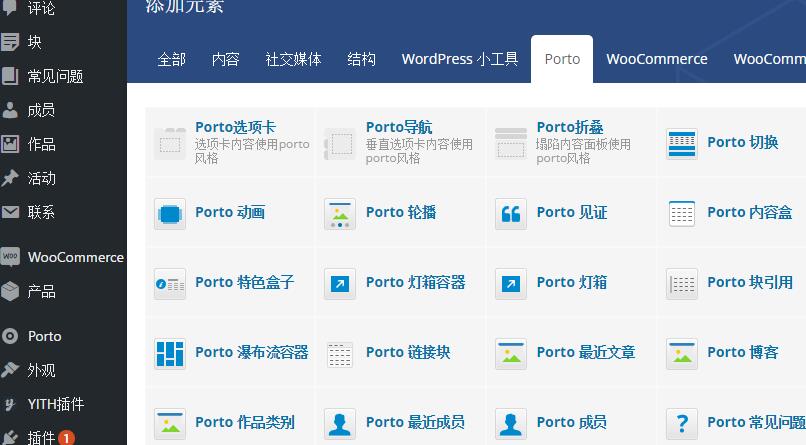Image resolution: width=806 pixels, height=445 pixels.
Task: Click the 块 sidebar icon
Action: click(x=10, y=42)
